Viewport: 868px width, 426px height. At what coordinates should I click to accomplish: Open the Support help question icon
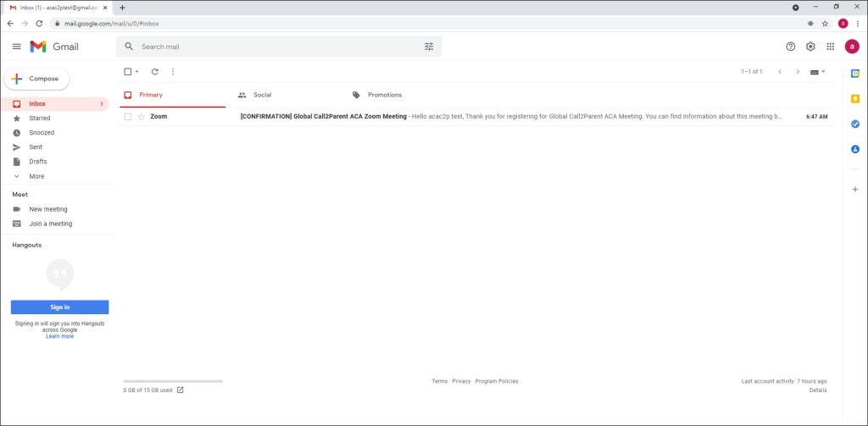[x=791, y=47]
